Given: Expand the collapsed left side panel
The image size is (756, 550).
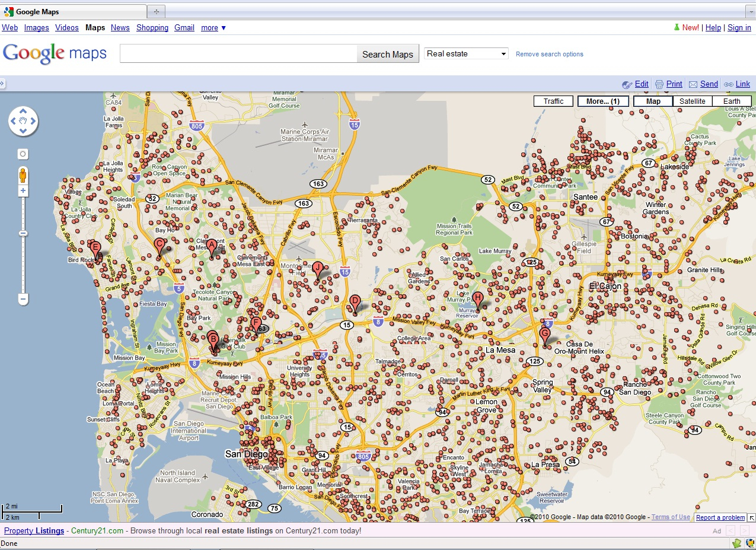Looking at the screenshot, I should [x=2, y=84].
